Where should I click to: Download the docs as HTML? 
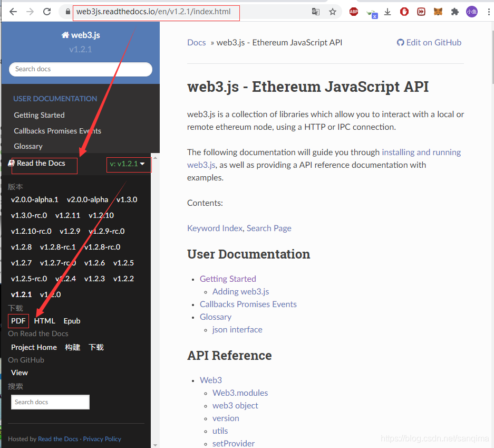tap(45, 321)
